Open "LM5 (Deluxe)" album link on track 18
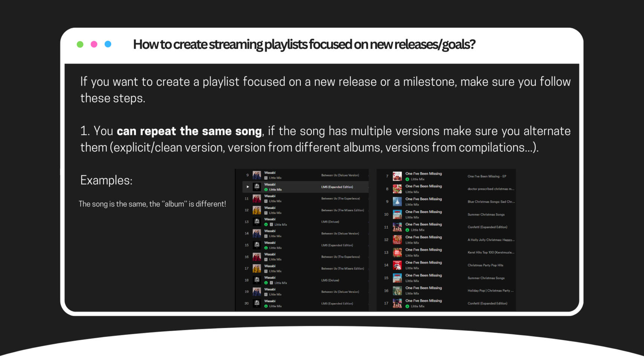The image size is (644, 362). (330, 280)
